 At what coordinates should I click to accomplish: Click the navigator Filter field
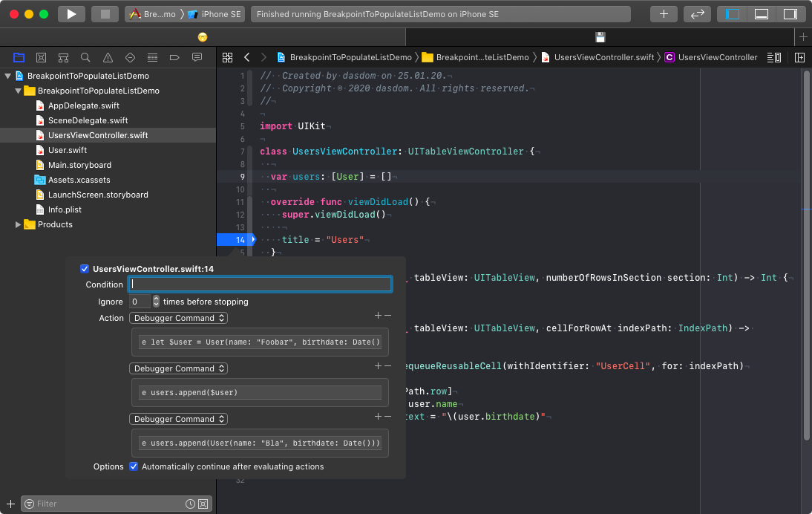(117, 504)
